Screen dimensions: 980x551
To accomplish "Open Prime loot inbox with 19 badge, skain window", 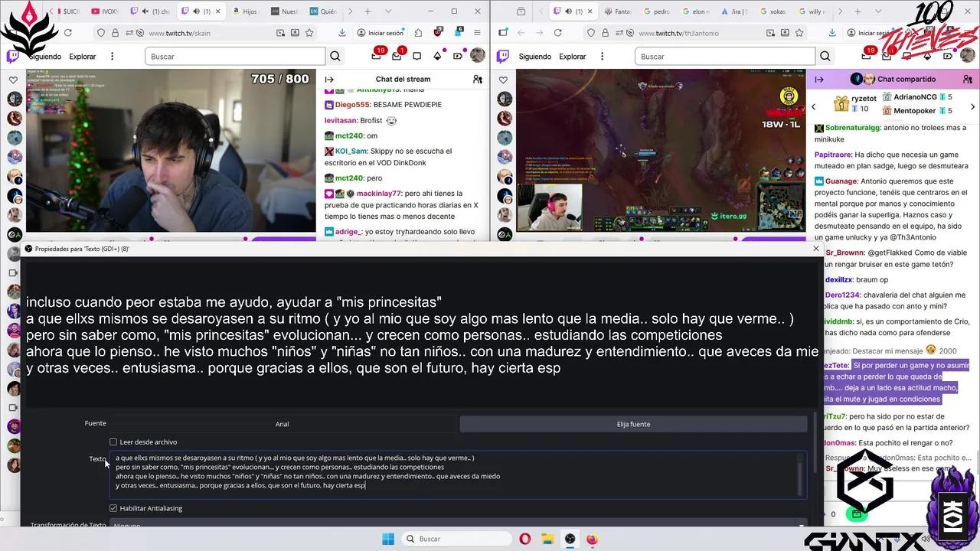I will tap(376, 55).
